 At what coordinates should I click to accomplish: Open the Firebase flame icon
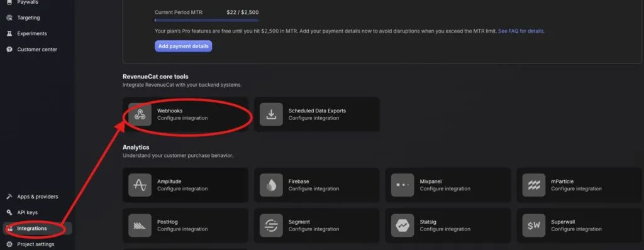tap(271, 185)
